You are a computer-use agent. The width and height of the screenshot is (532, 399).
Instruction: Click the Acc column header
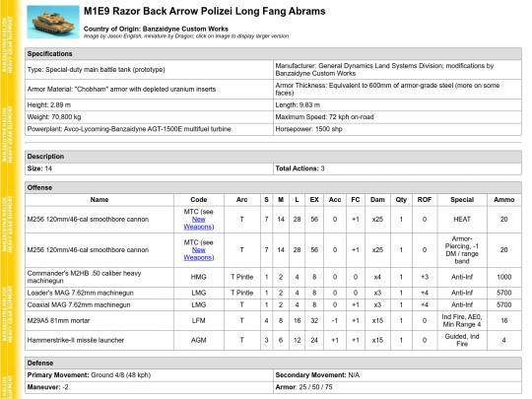point(335,200)
